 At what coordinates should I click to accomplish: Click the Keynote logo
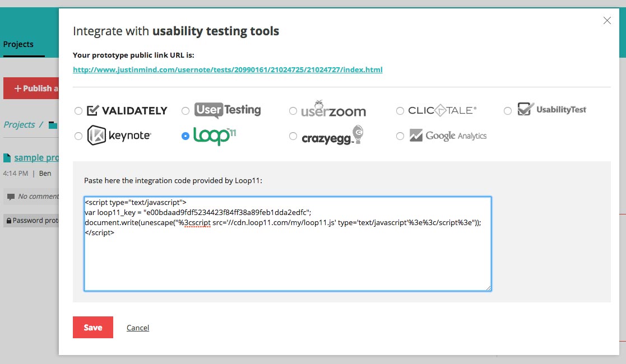pos(119,136)
